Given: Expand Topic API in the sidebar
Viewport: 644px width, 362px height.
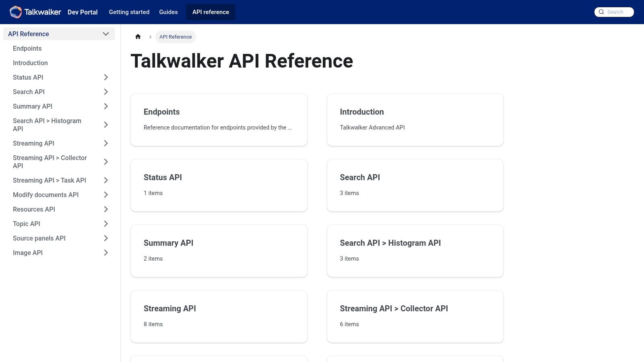Looking at the screenshot, I should click(x=106, y=224).
